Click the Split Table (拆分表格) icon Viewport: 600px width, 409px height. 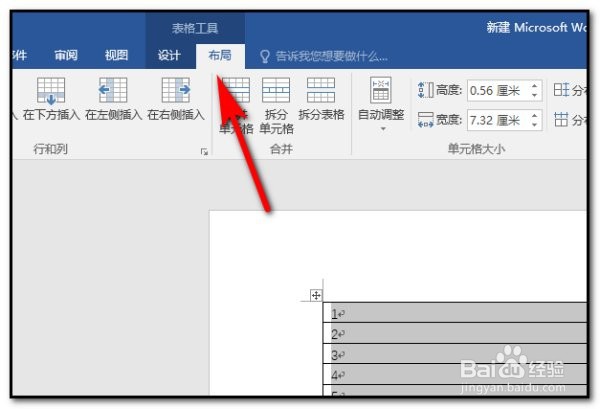[x=321, y=90]
